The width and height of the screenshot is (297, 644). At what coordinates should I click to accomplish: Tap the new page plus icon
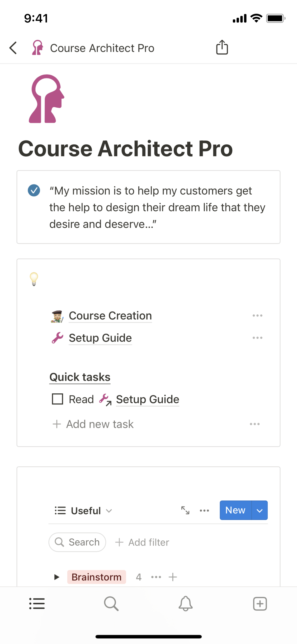(x=260, y=604)
